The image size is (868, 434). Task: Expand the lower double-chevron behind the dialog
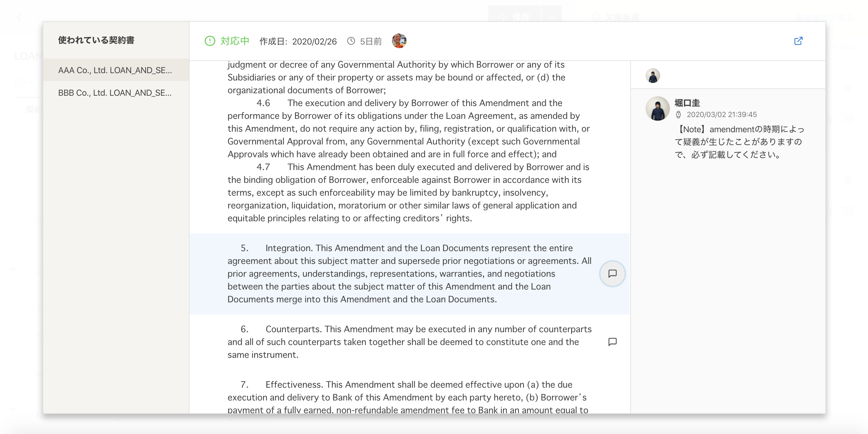[x=848, y=180]
